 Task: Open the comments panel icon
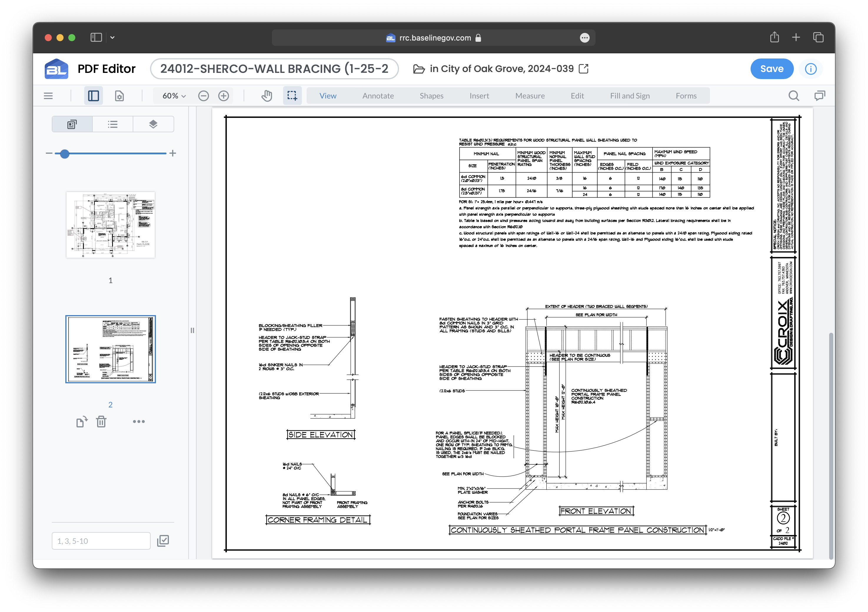pyautogui.click(x=819, y=96)
